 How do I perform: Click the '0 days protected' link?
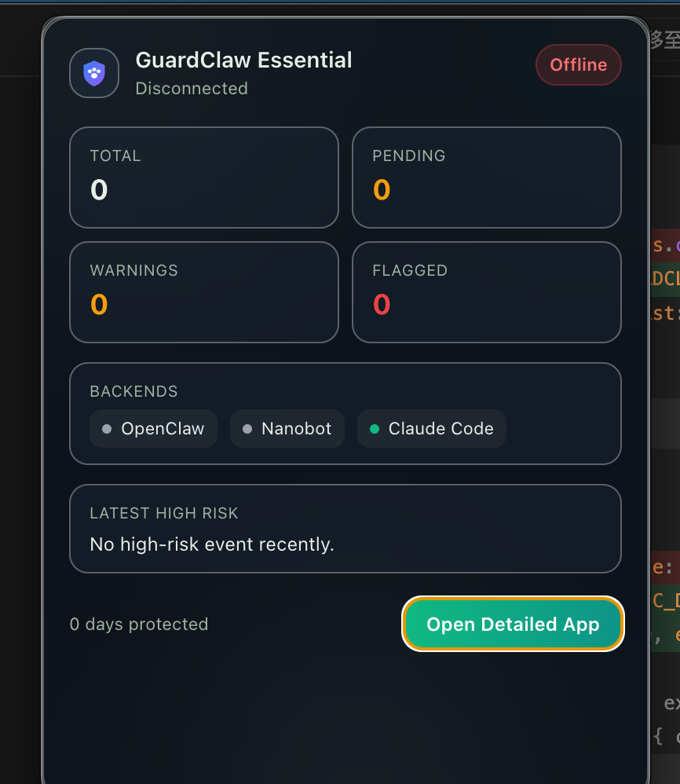(x=139, y=624)
